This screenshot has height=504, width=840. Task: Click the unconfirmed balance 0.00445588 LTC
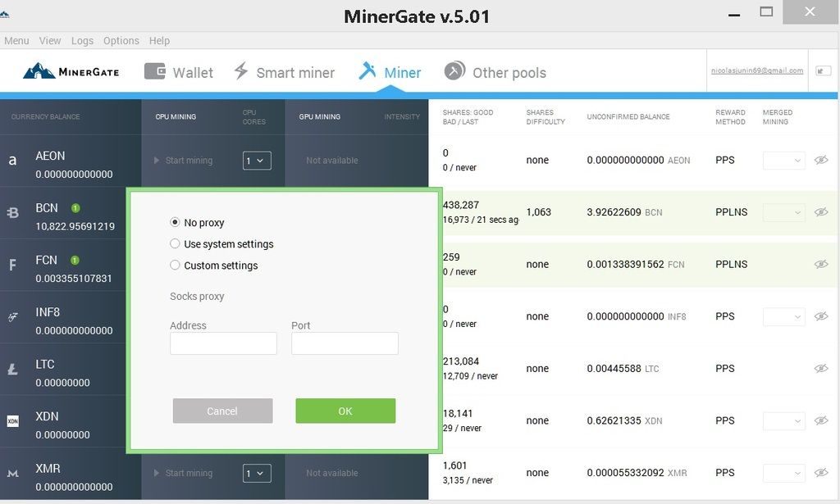click(623, 368)
